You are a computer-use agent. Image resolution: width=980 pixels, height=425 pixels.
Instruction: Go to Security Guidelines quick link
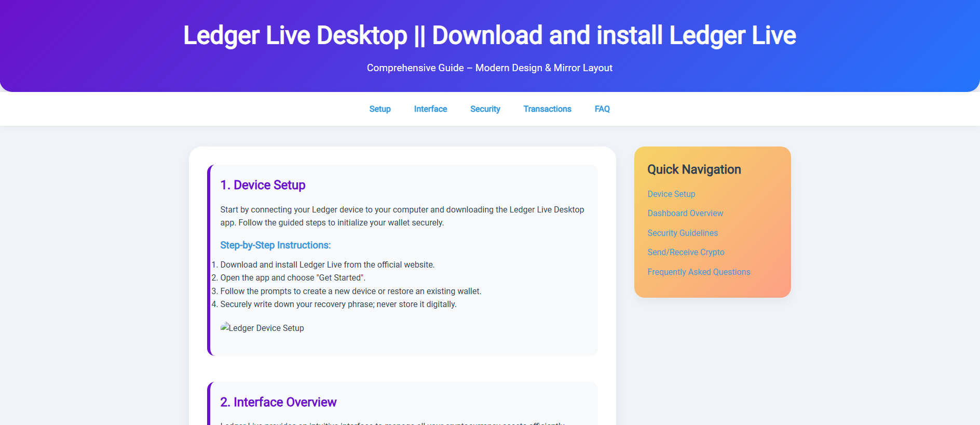683,233
